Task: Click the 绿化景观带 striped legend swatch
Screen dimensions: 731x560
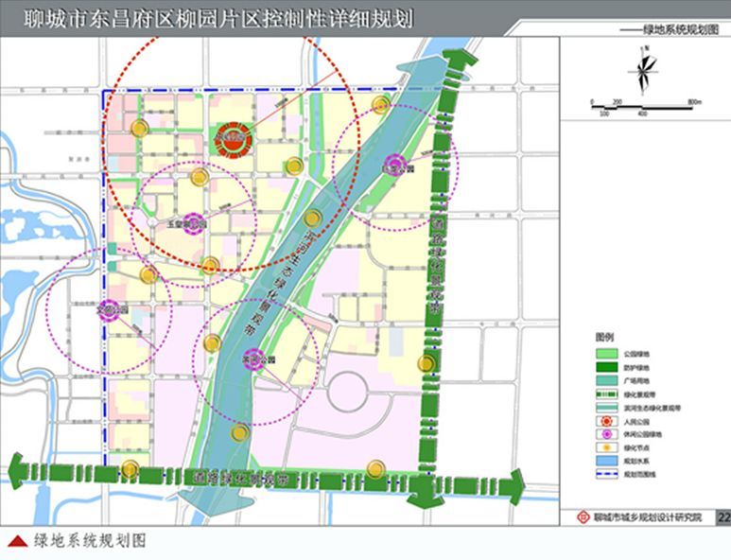Action: 606,394
